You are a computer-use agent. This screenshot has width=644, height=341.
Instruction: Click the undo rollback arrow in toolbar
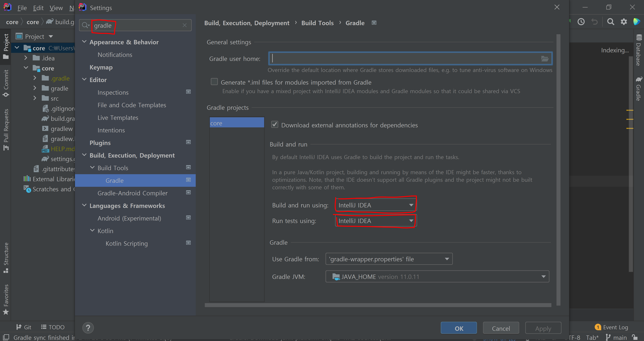click(595, 22)
